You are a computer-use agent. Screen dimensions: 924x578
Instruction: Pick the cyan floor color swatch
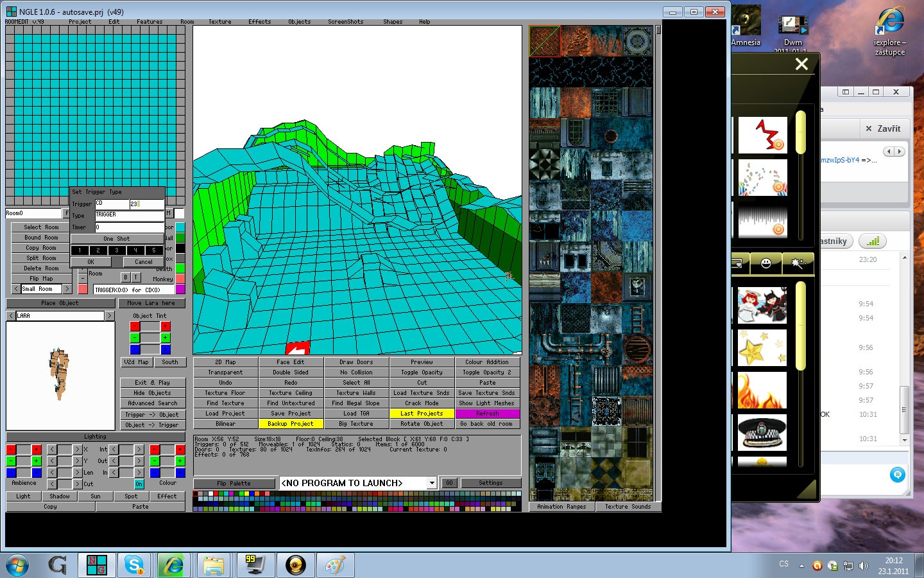tap(180, 227)
